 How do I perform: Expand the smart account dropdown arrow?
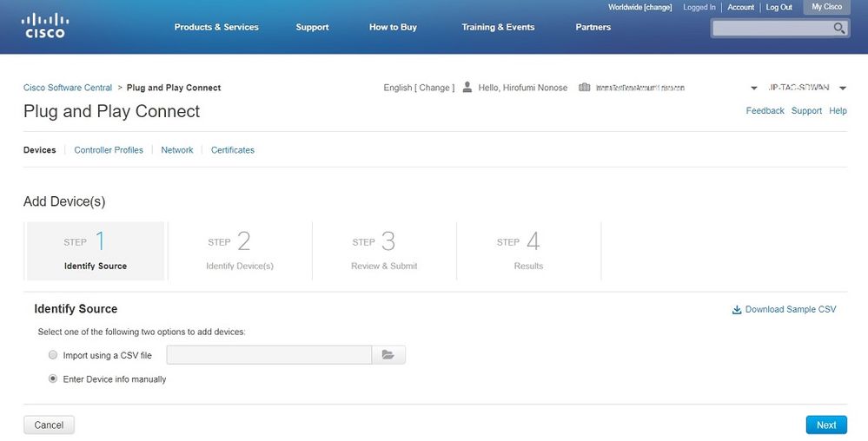point(754,89)
